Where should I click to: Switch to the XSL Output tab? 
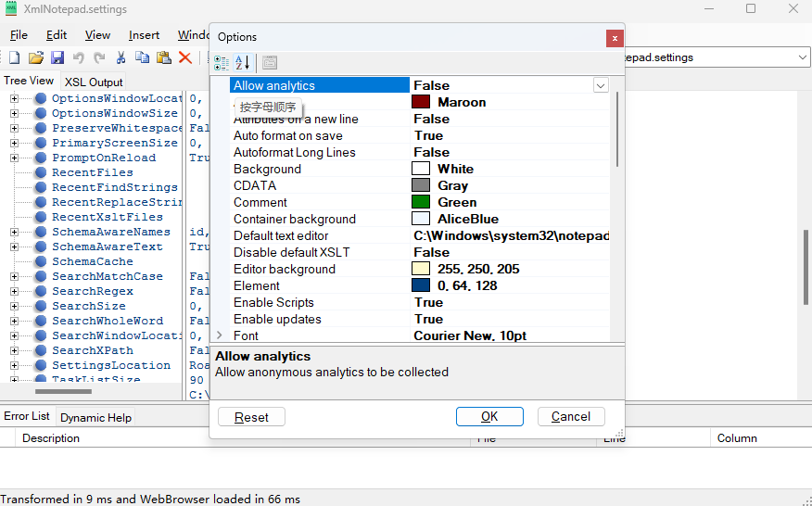click(x=94, y=82)
